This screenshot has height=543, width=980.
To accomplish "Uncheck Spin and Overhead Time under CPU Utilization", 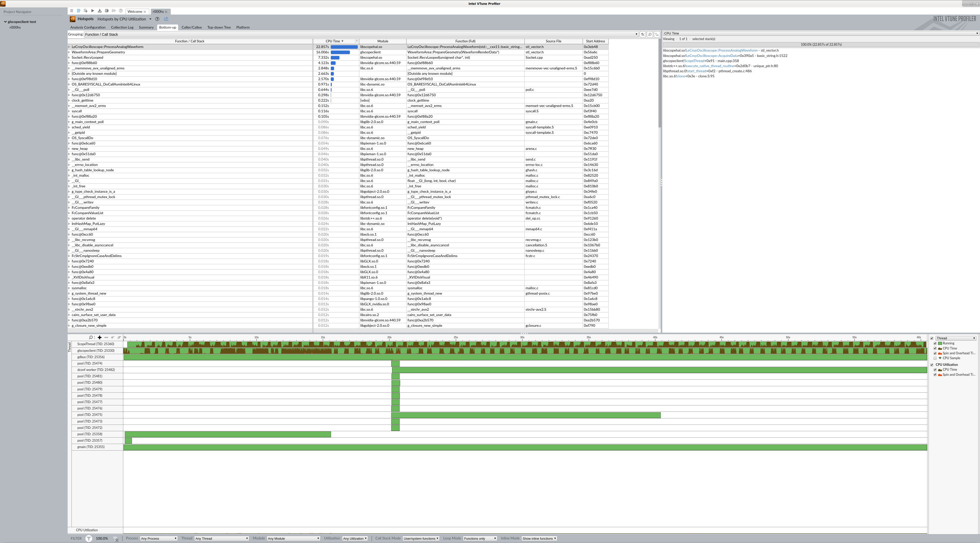I will tap(935, 375).
